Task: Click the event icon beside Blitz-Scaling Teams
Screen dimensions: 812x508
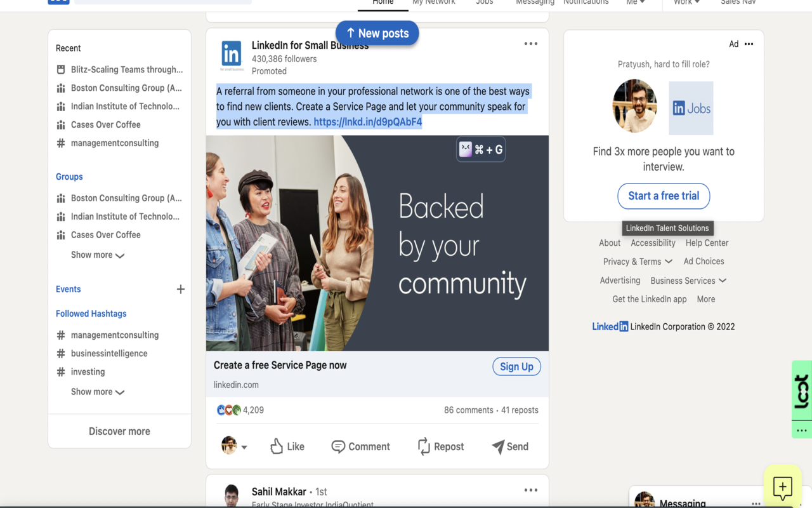Action: [61, 69]
